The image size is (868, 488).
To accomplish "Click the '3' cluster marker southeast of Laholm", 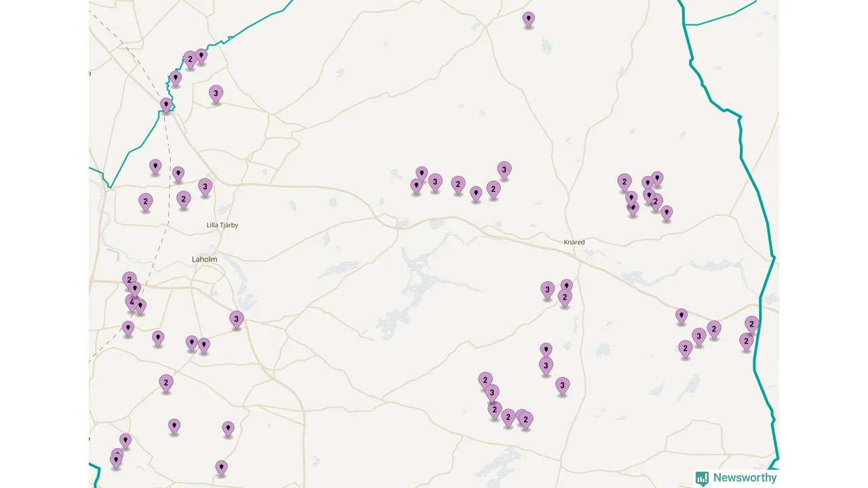I will pyautogui.click(x=236, y=319).
